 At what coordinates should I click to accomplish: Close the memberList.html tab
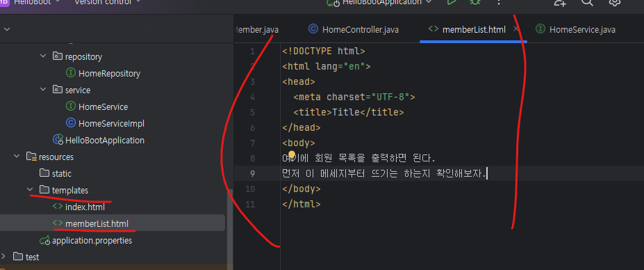[516, 29]
